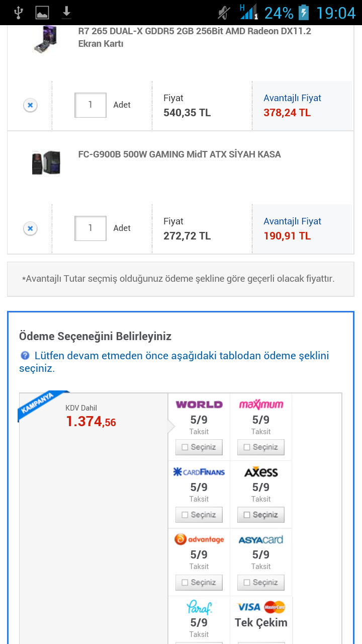Edit quantity field for the FC-G900B case
Screen dimensions: 362x644
[x=90, y=228]
